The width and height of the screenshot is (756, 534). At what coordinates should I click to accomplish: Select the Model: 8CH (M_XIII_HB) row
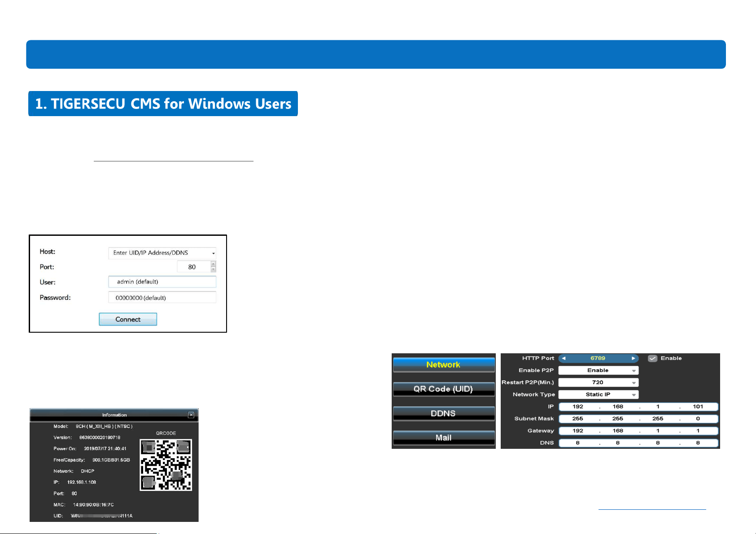(x=93, y=426)
